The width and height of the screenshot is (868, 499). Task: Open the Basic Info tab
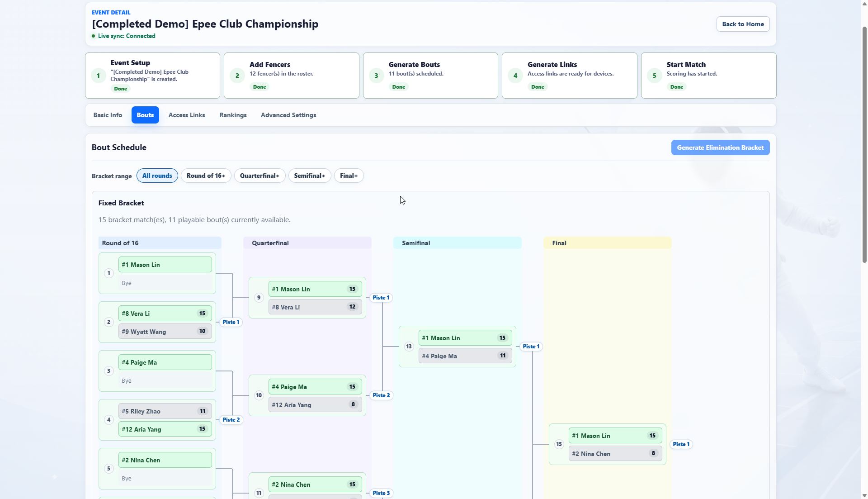[108, 115]
